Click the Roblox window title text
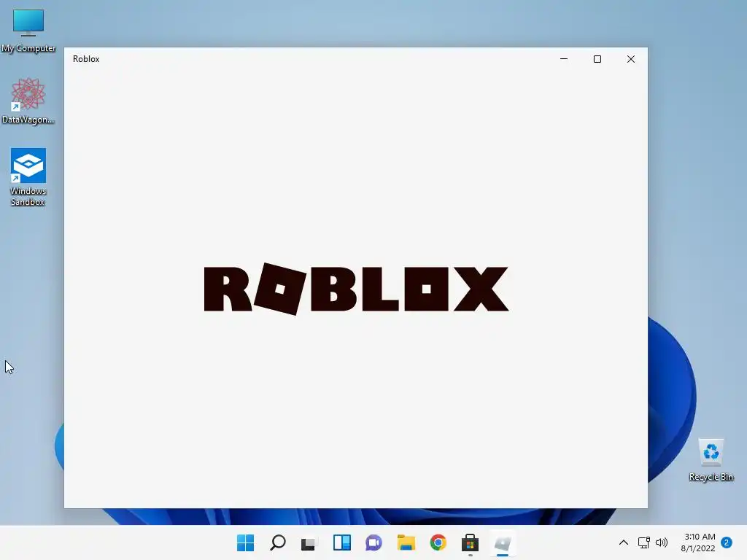The width and height of the screenshot is (747, 560). [x=86, y=59]
